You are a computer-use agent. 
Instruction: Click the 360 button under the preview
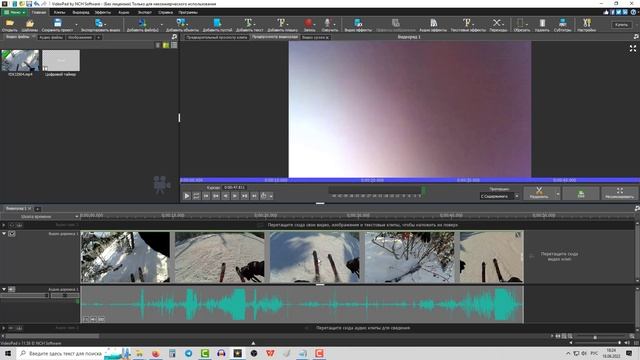click(x=581, y=193)
